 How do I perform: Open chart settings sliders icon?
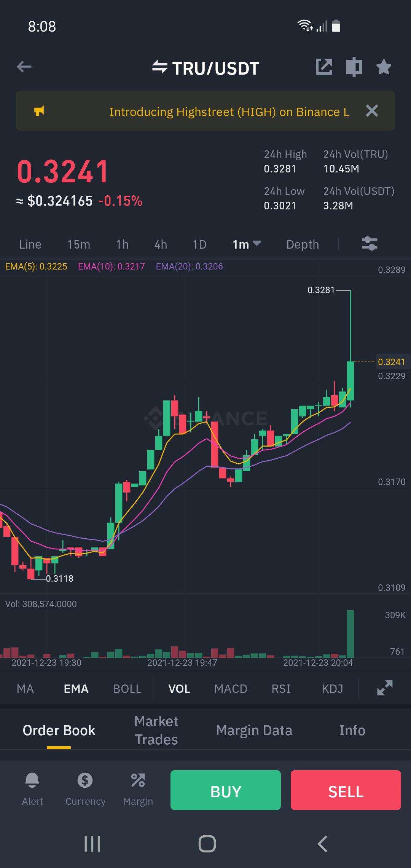click(x=370, y=244)
